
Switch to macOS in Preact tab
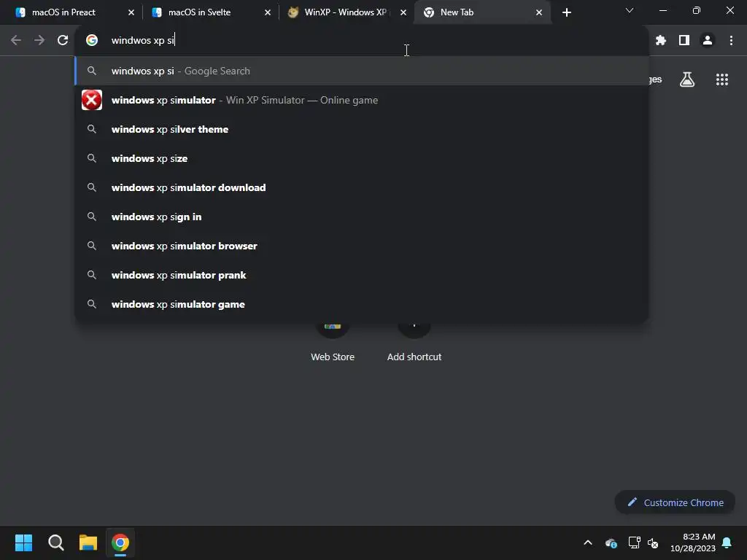75,12
